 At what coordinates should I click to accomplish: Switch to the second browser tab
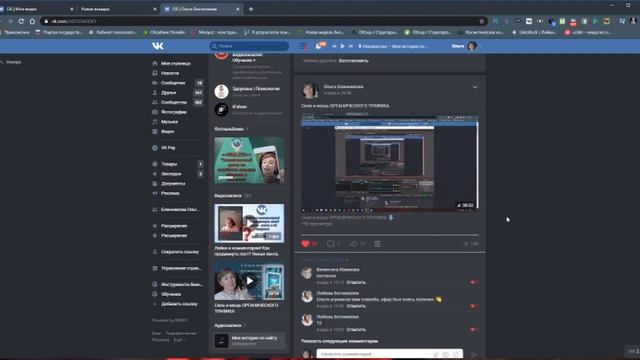coord(118,9)
